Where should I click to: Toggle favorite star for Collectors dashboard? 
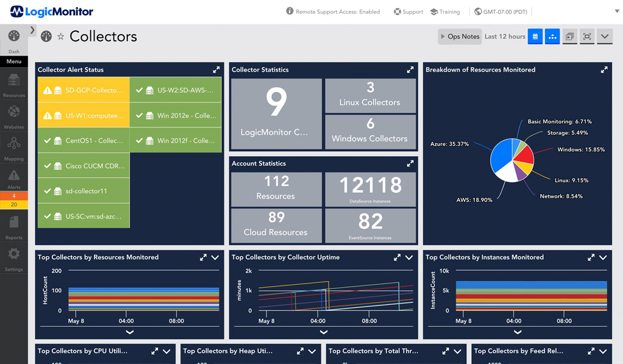(x=60, y=37)
